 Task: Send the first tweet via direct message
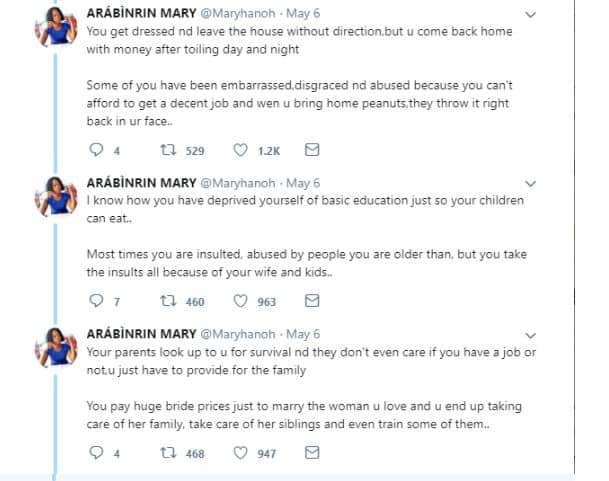[312, 150]
